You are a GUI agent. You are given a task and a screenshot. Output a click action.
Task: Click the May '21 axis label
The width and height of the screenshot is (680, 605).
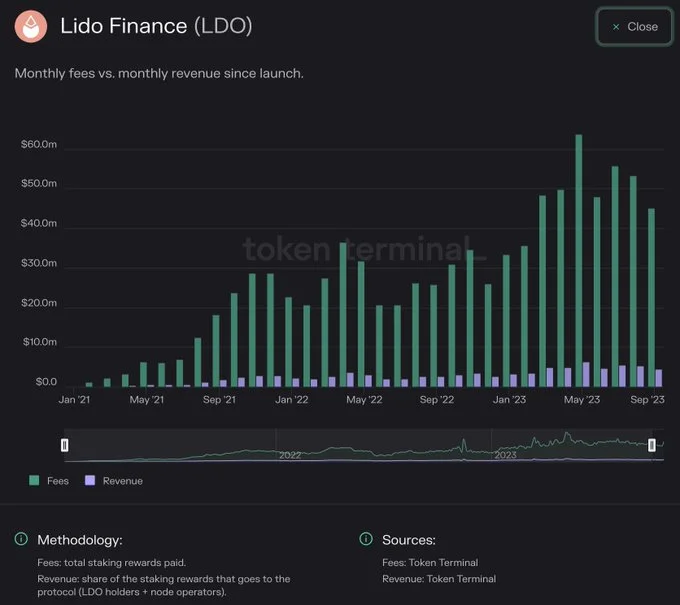[147, 399]
